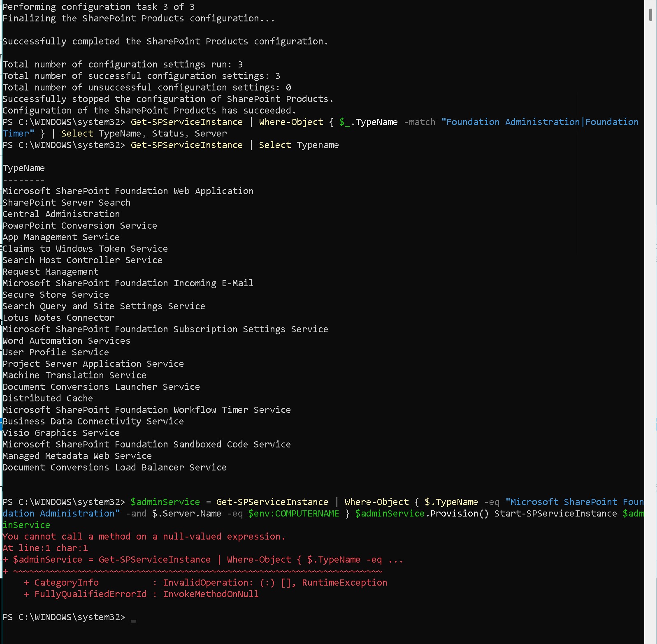
Task: Click 'InvalidOperation: (:) [], RuntimeException' text
Action: [275, 583]
